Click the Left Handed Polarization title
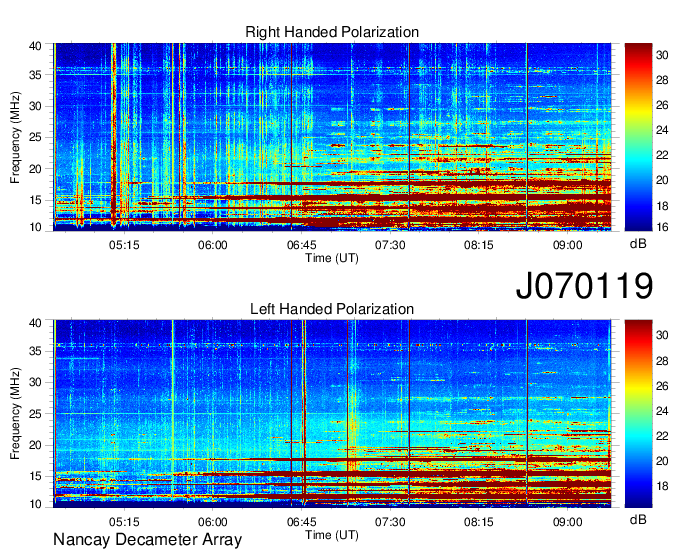680x552 pixels. 332,309
